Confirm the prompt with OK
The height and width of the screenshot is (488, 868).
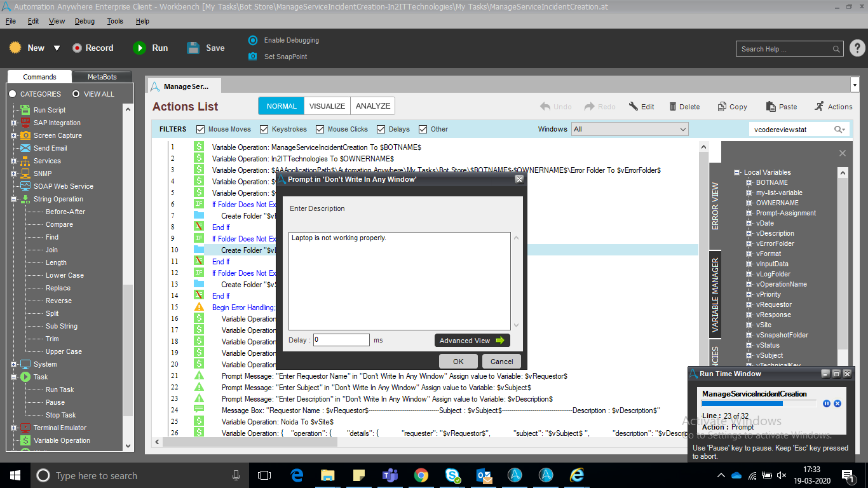pyautogui.click(x=458, y=362)
